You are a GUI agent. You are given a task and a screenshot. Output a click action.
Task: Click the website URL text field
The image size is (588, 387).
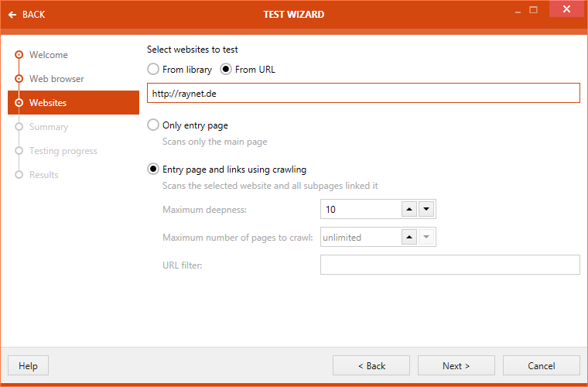pyautogui.click(x=363, y=94)
